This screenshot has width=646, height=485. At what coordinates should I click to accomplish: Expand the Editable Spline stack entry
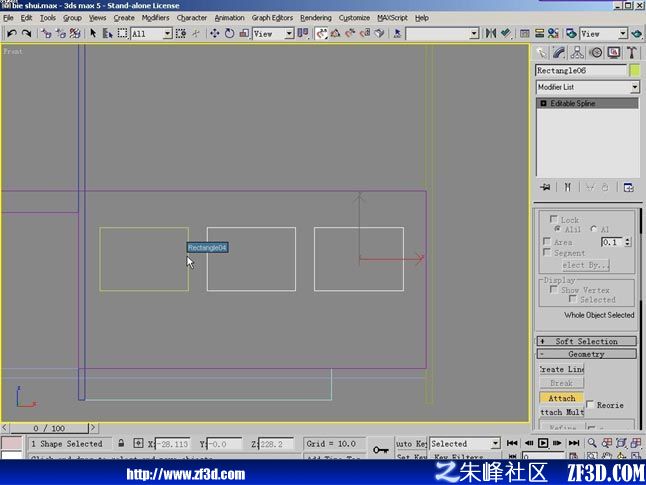(543, 103)
